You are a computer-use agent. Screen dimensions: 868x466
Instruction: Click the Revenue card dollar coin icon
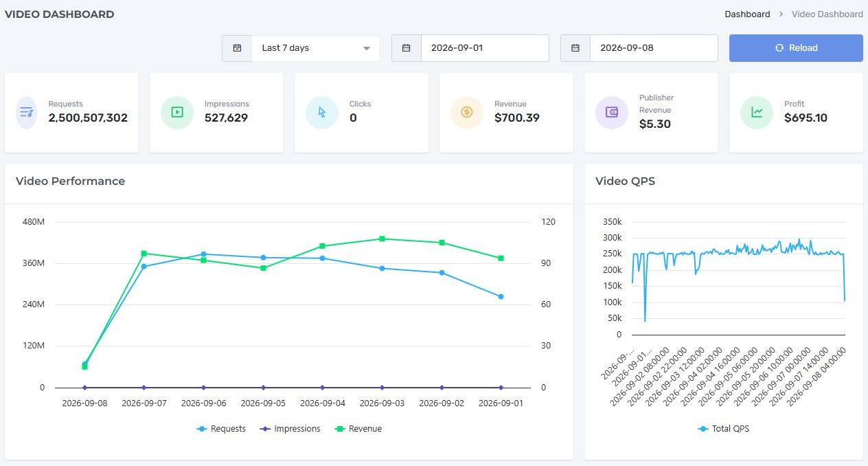(467, 112)
